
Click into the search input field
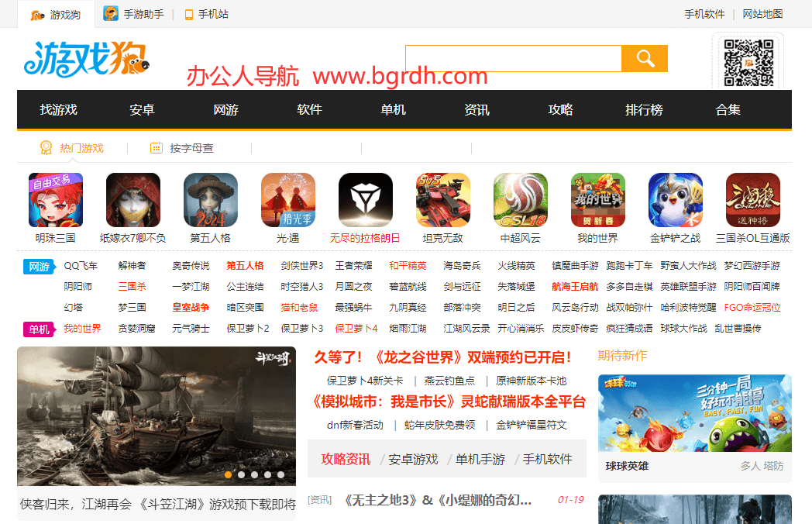513,59
